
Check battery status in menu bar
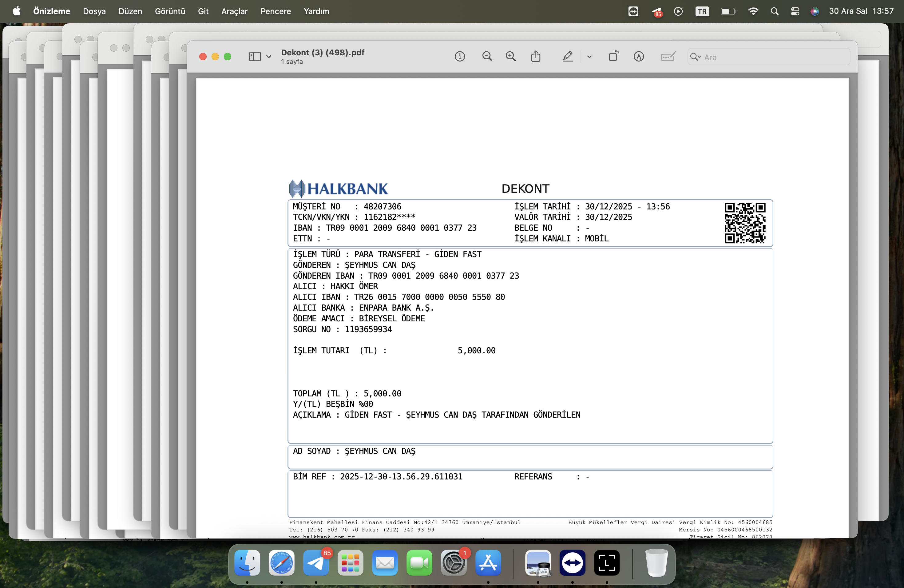coord(728,11)
